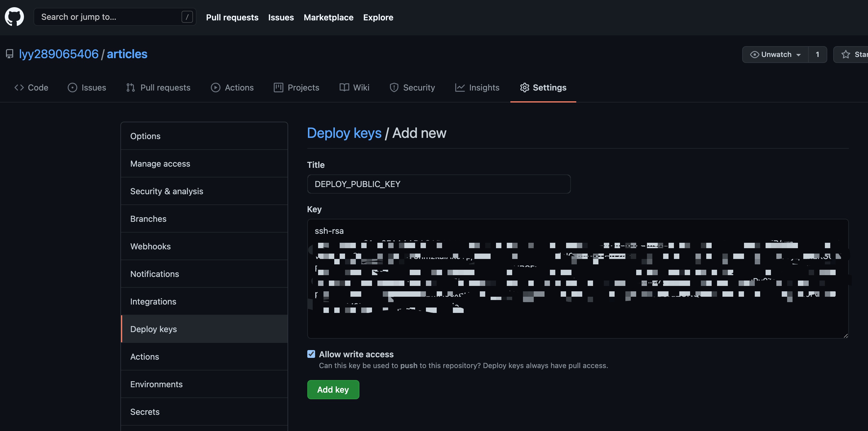Click the Code tab angle-brackets icon

[19, 88]
